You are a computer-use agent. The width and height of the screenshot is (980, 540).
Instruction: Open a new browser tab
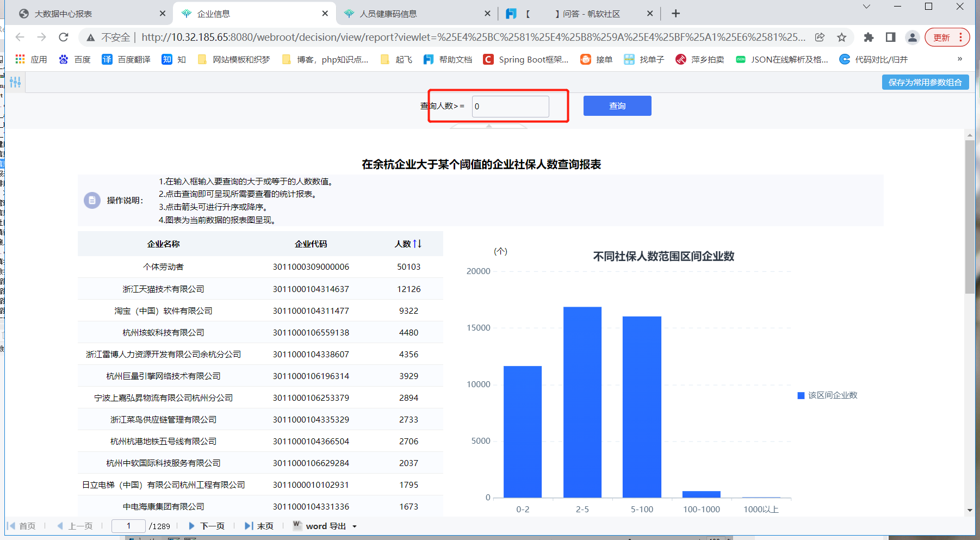[675, 14]
